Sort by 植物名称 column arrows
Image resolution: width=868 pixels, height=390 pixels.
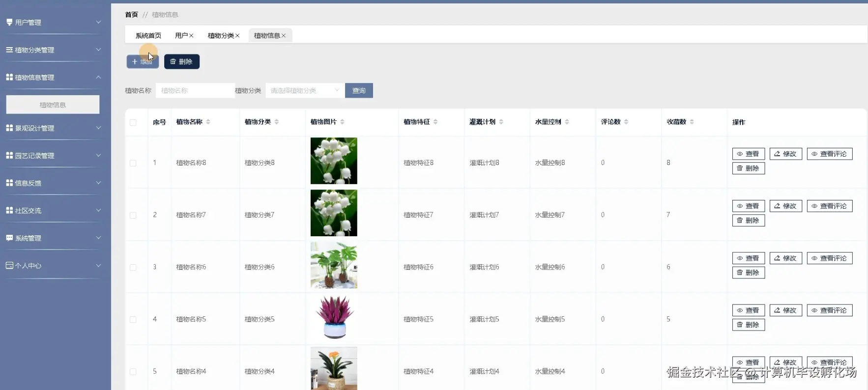coord(208,122)
